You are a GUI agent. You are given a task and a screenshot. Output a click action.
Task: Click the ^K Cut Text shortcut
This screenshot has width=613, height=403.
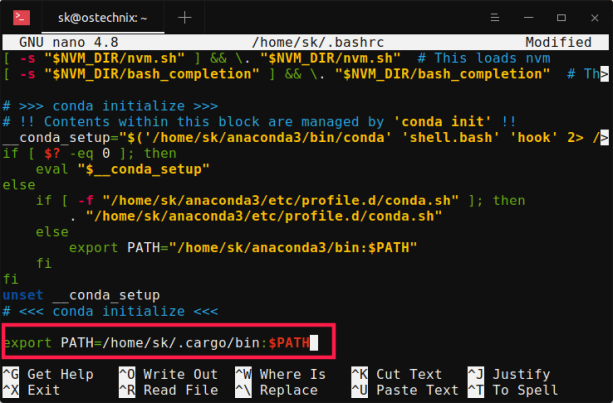[396, 374]
